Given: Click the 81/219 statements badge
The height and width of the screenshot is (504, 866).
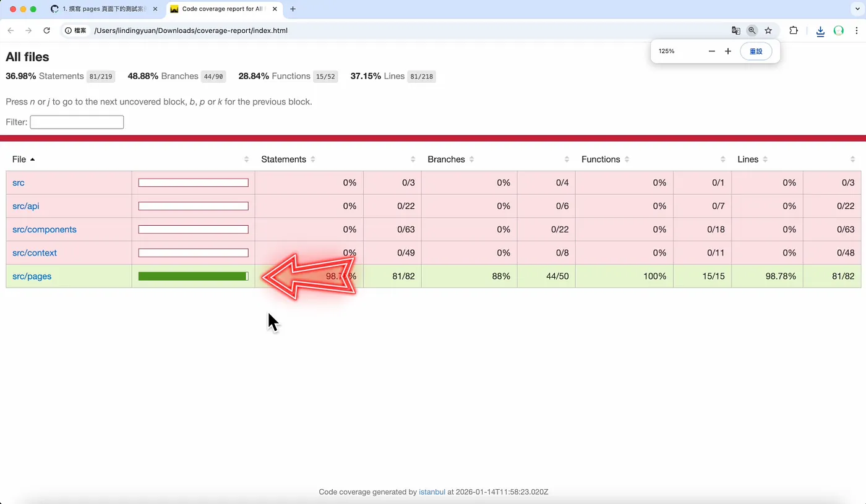Looking at the screenshot, I should 101,77.
